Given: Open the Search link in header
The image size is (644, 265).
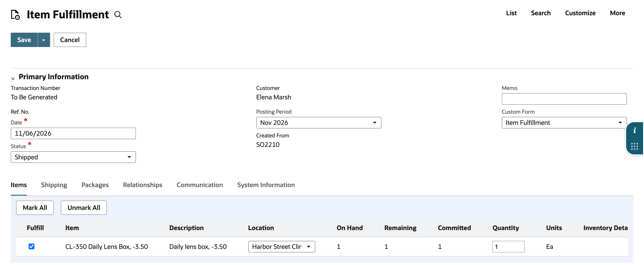Looking at the screenshot, I should point(541,13).
